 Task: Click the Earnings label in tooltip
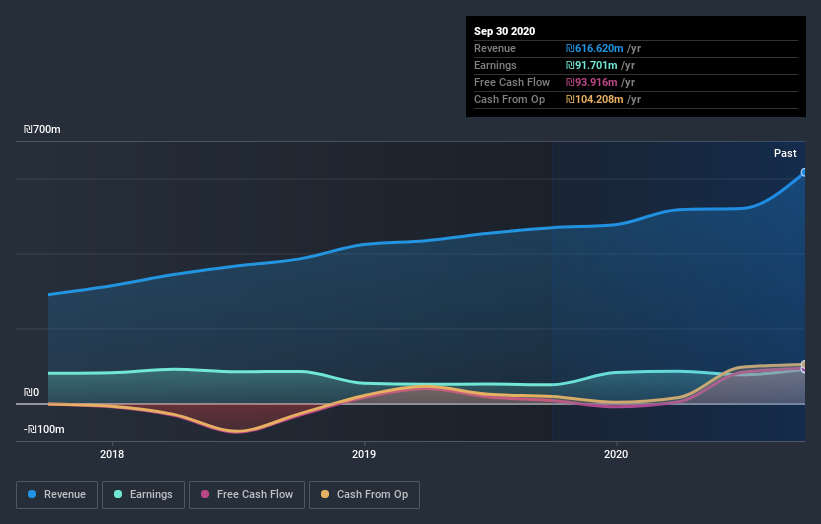(x=495, y=65)
